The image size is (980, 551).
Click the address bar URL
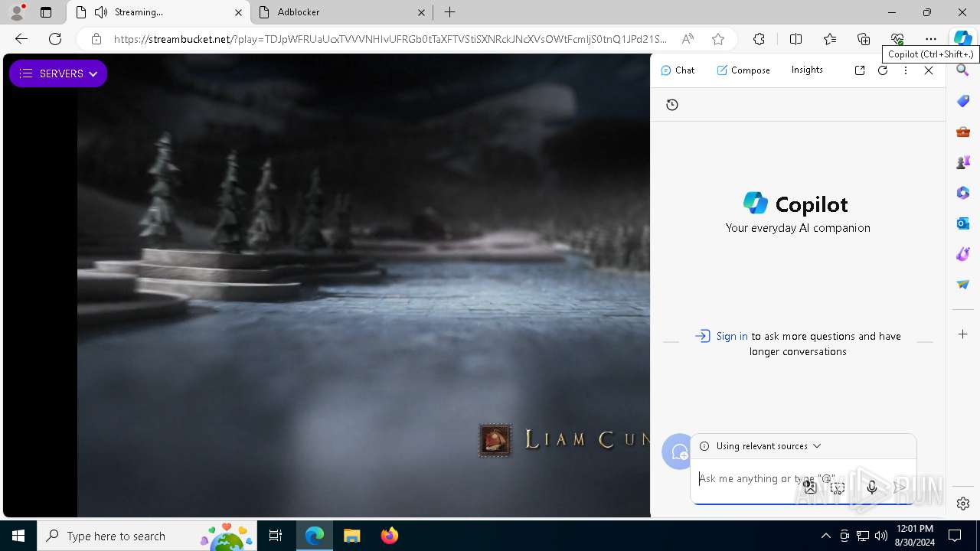[x=390, y=39]
